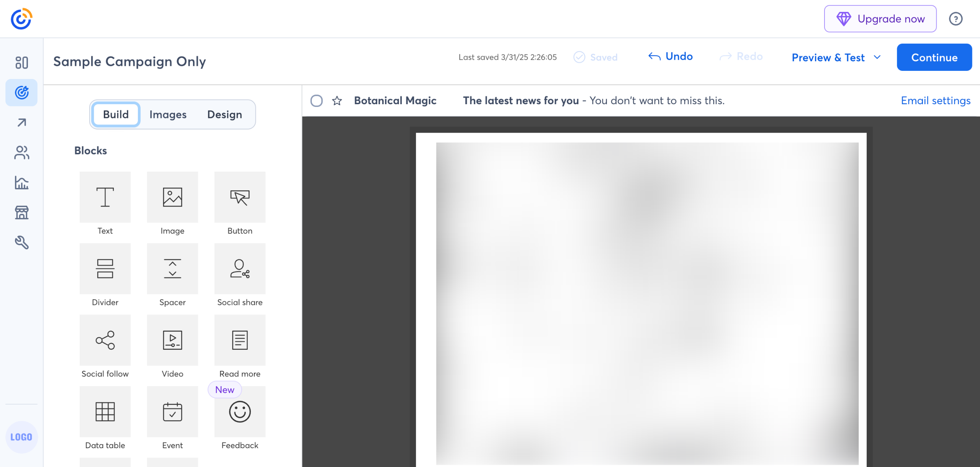Choose the Social share block

tap(240, 269)
